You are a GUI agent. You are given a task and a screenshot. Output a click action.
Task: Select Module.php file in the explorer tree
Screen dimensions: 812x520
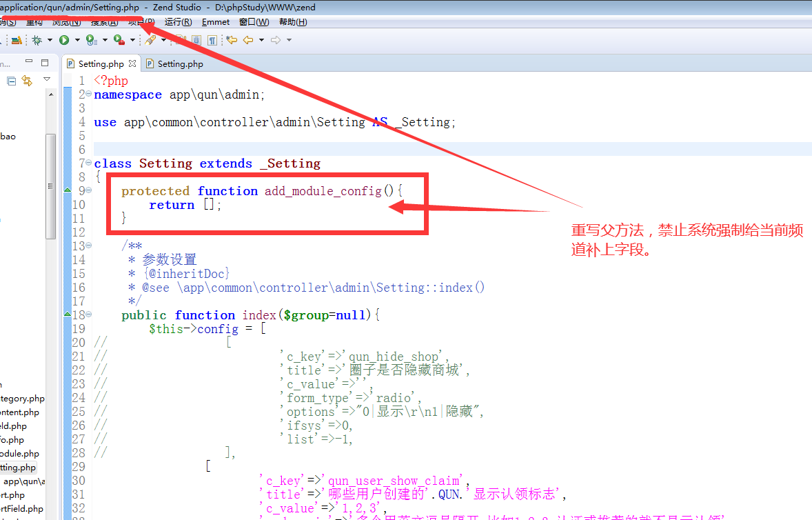pyautogui.click(x=19, y=454)
